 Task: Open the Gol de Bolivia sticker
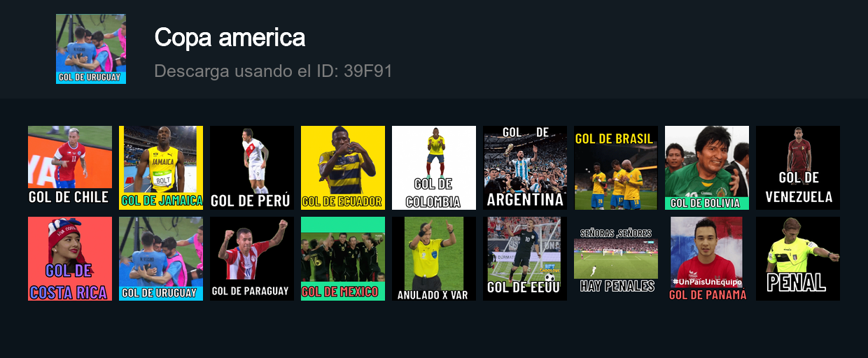[x=707, y=168]
